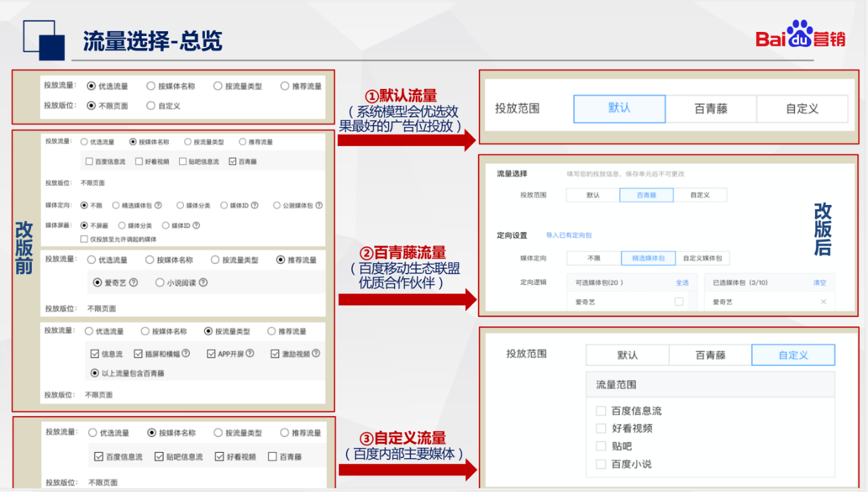
Task: Open help icon beside 小说阅读
Action: tap(203, 282)
